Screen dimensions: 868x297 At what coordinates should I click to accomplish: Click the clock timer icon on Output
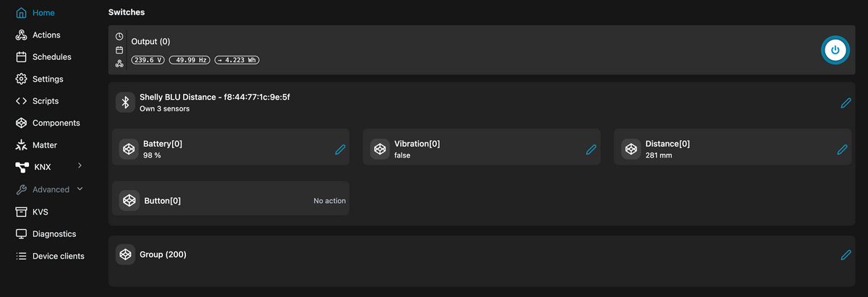(119, 36)
